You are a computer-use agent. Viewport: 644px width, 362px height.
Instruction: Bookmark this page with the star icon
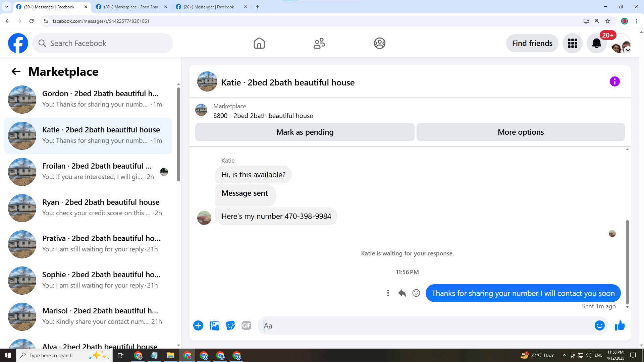pyautogui.click(x=608, y=21)
